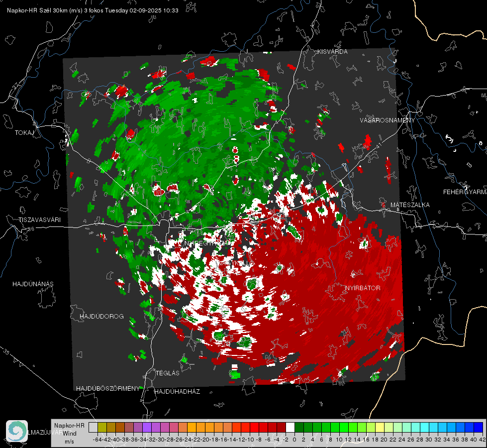
Task: Click the VÁSÁROSNAMÉNY city label
Action: [x=388, y=120]
